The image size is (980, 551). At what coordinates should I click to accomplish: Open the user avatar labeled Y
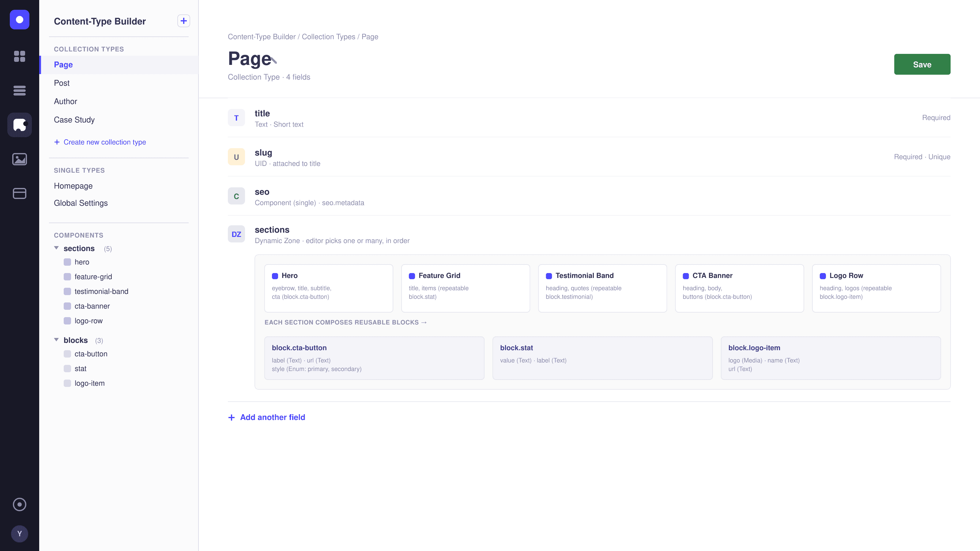tap(19, 534)
